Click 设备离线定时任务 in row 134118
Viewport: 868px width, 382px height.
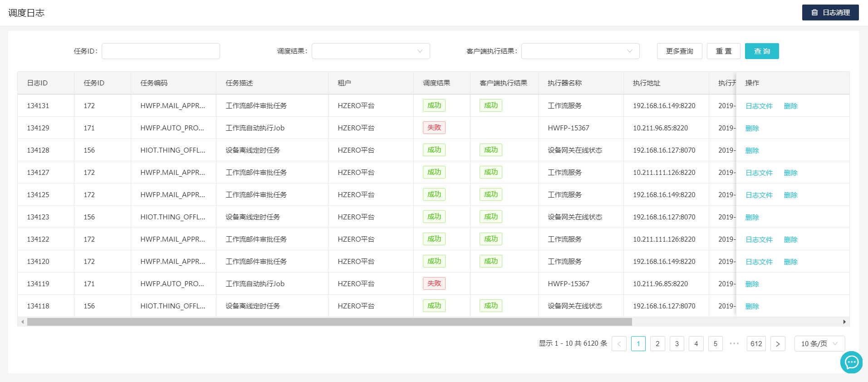(253, 306)
